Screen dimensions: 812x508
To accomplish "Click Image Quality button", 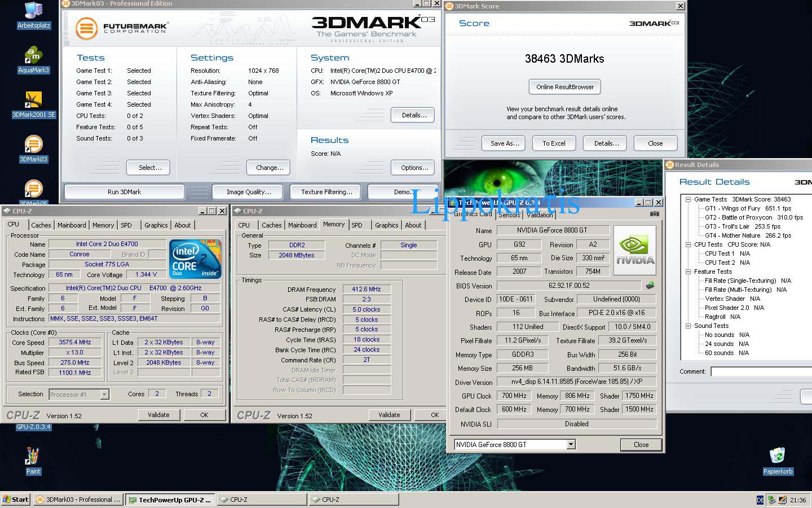I will pos(249,192).
